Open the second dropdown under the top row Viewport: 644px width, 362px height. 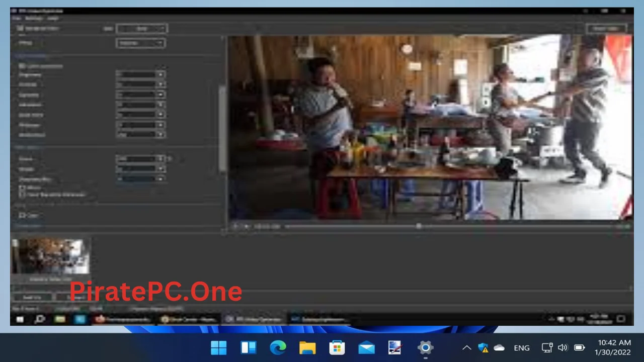point(140,43)
